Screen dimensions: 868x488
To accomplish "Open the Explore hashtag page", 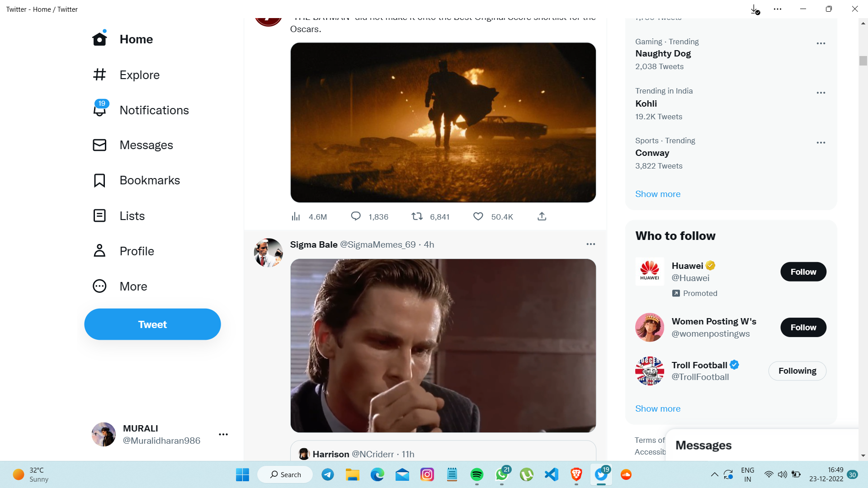I will pyautogui.click(x=126, y=75).
